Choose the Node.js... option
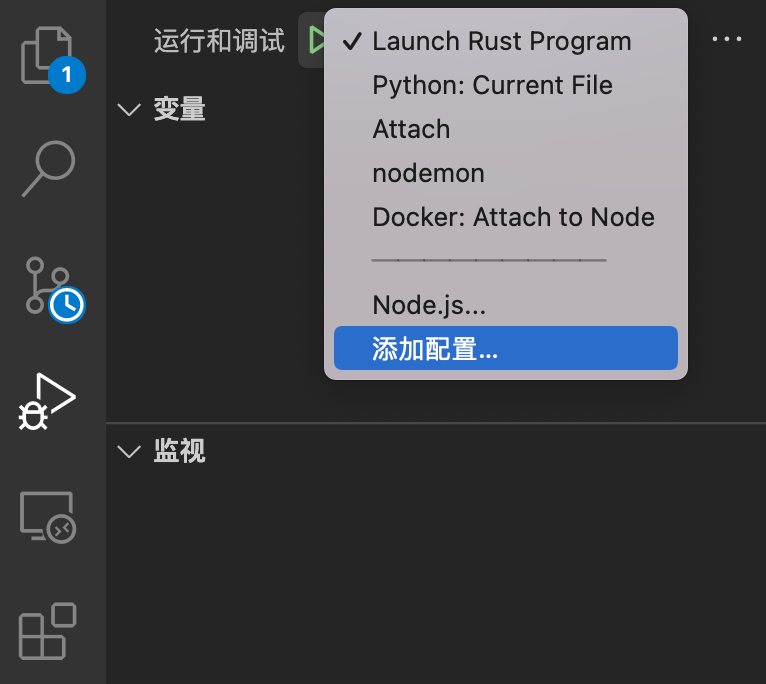This screenshot has width=766, height=684. (x=506, y=305)
